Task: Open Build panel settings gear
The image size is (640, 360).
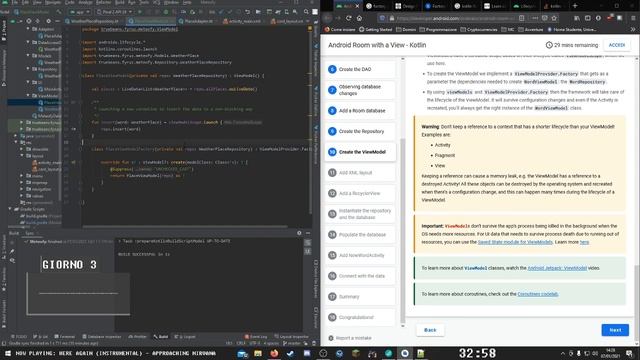Action: tap(299, 233)
